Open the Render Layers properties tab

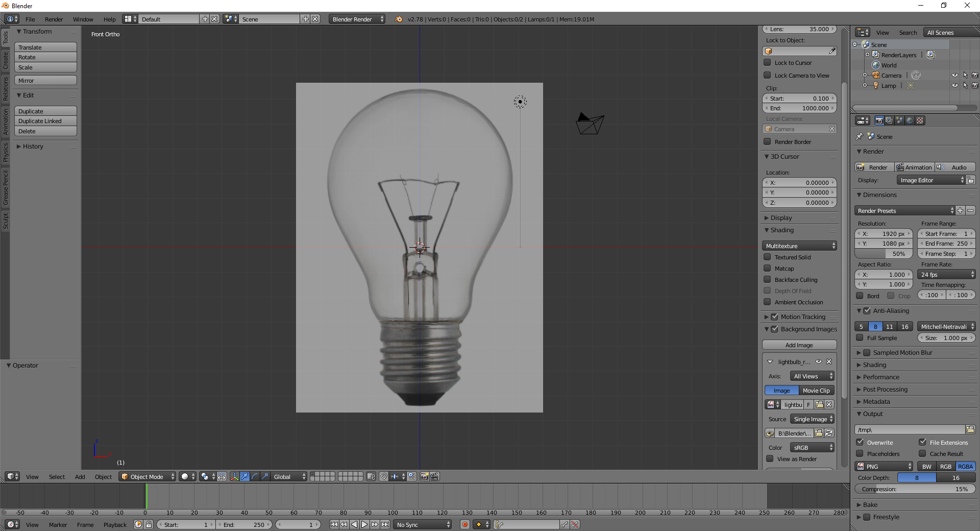pos(890,122)
